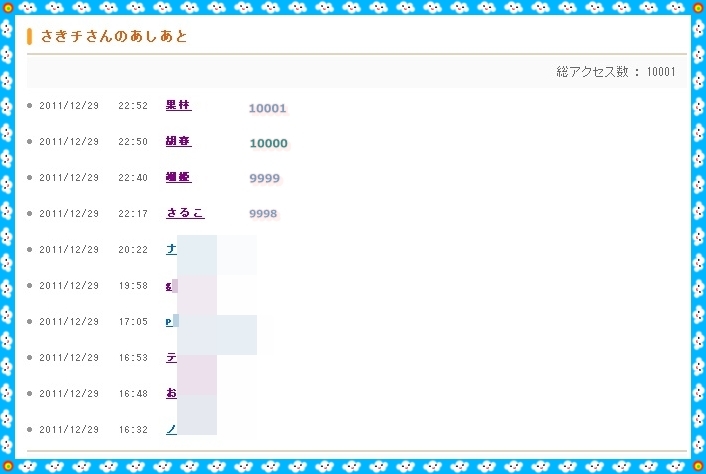The width and height of the screenshot is (706, 474).
Task: Click the bullet icon for 22:52 entry
Action: (x=30, y=106)
